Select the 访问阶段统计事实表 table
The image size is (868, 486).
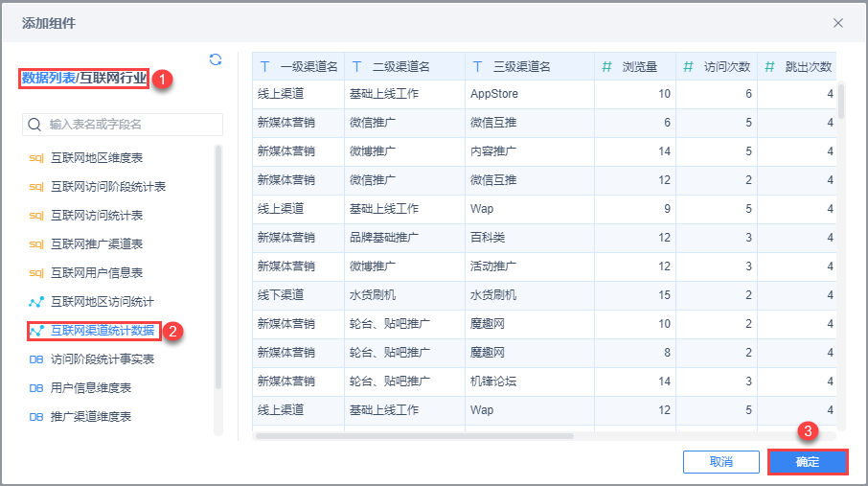103,359
